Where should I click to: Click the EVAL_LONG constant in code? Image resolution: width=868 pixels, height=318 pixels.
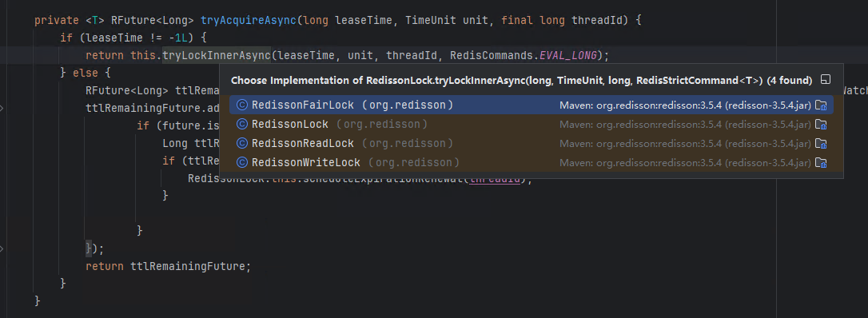pos(568,55)
